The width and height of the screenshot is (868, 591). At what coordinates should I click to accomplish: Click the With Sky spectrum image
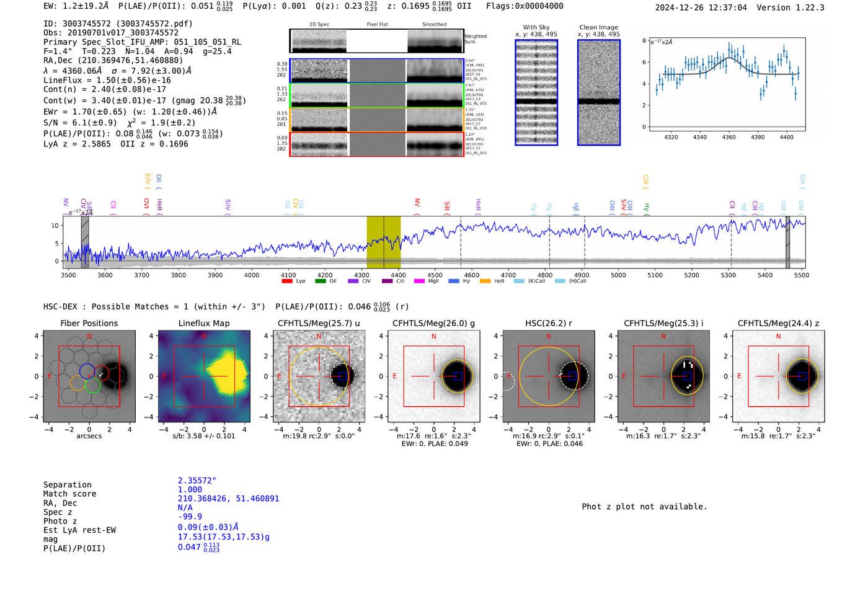tap(536, 92)
